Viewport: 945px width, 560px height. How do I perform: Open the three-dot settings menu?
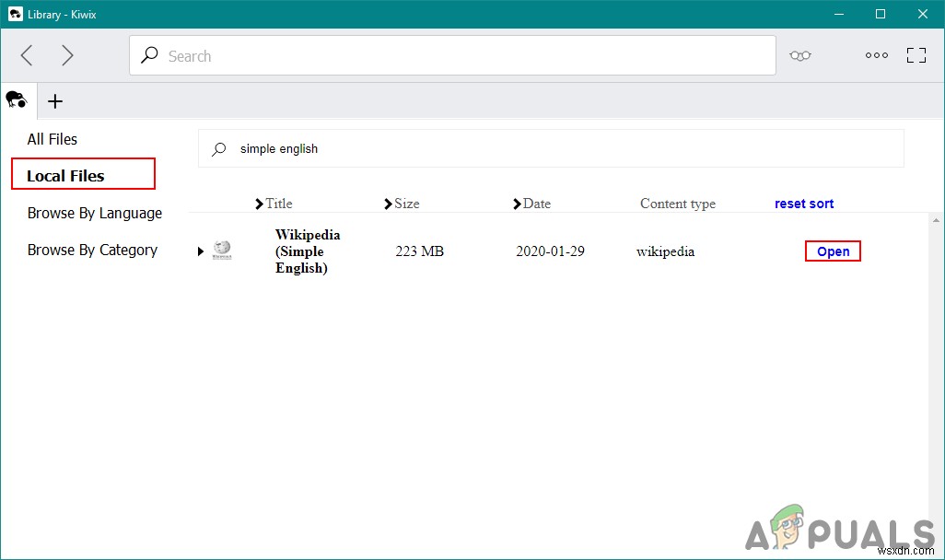pyautogui.click(x=876, y=55)
